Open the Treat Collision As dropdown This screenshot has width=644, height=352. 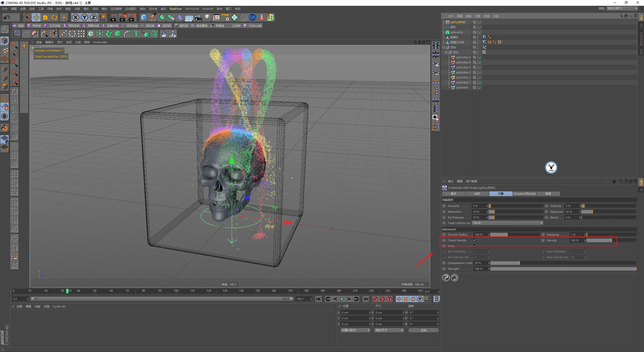[x=507, y=223]
